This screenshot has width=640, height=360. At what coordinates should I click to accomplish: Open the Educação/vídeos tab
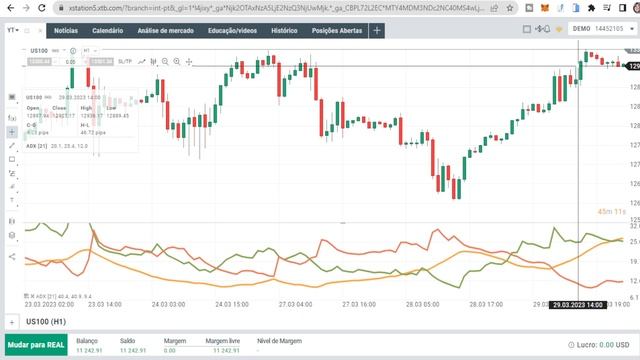[232, 31]
